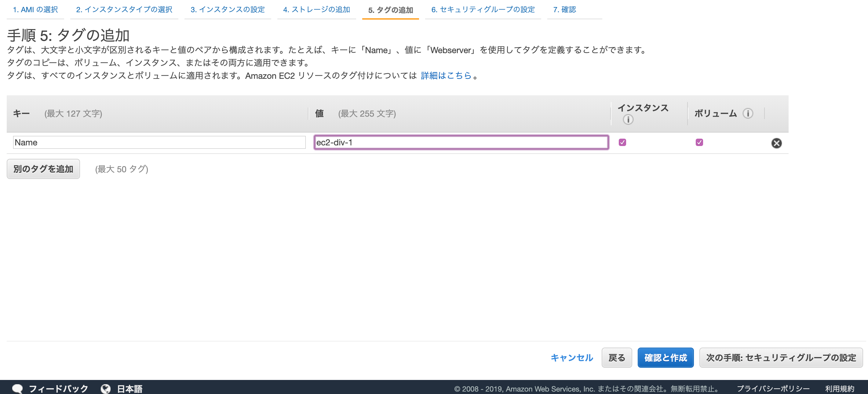Delete the Name tag row with the X icon
Image resolution: width=868 pixels, height=394 pixels.
pyautogui.click(x=777, y=143)
